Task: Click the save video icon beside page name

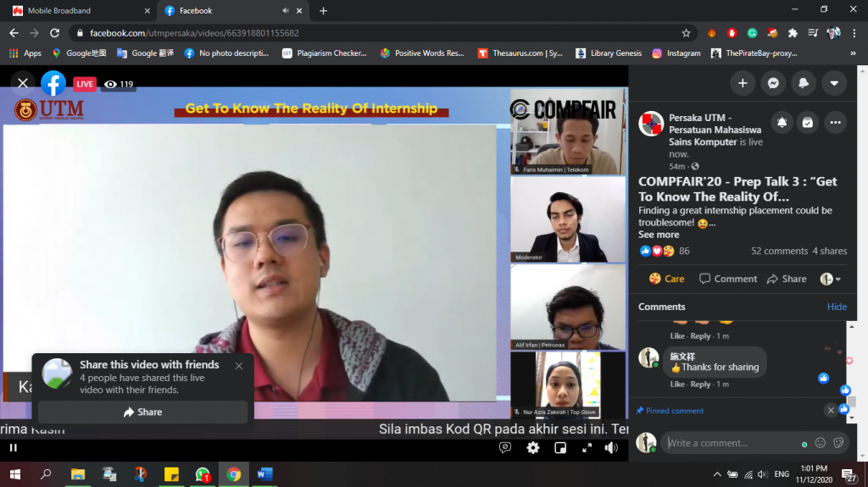Action: 809,123
